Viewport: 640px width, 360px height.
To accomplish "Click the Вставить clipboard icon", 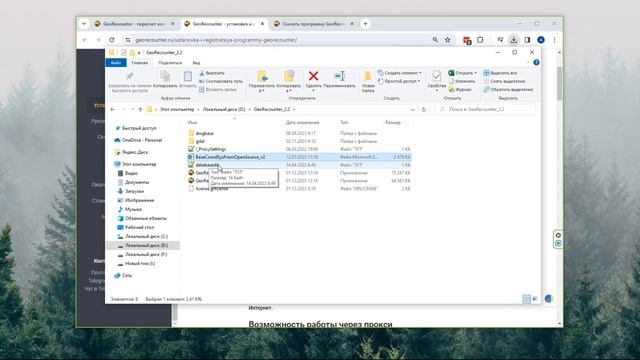I will coord(188,76).
